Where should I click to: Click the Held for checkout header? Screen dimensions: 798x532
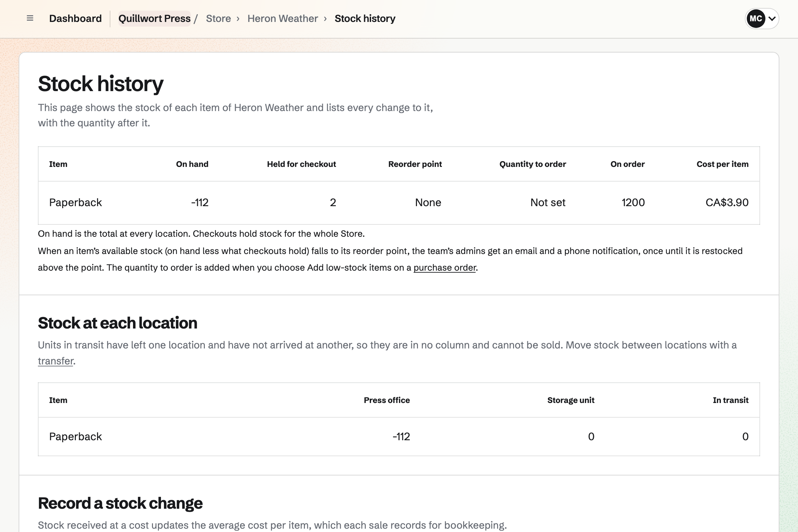click(301, 164)
